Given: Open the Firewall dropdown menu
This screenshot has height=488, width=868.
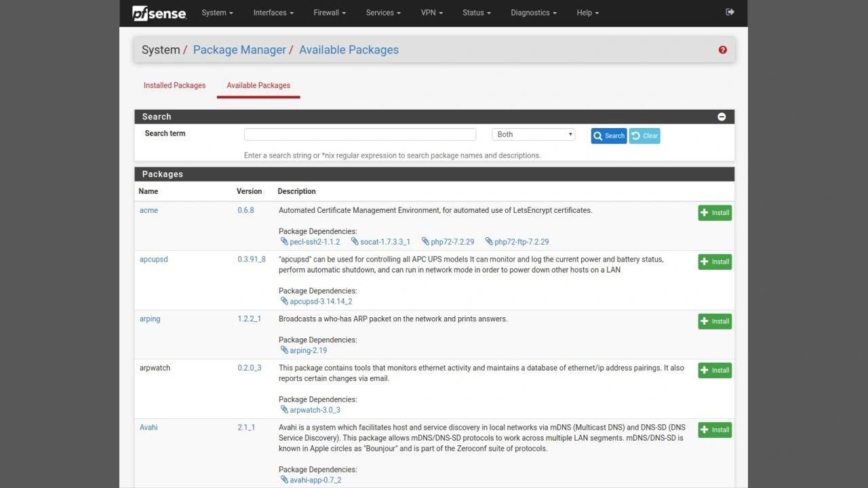Looking at the screenshot, I should pos(330,13).
